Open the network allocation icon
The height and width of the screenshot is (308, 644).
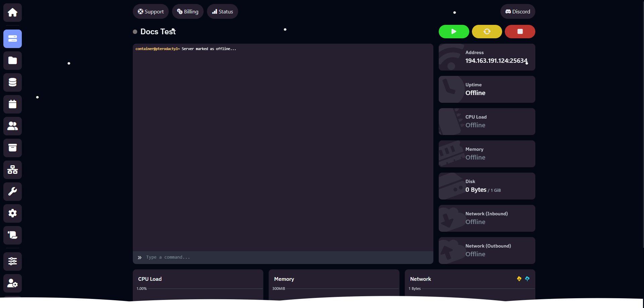12,170
